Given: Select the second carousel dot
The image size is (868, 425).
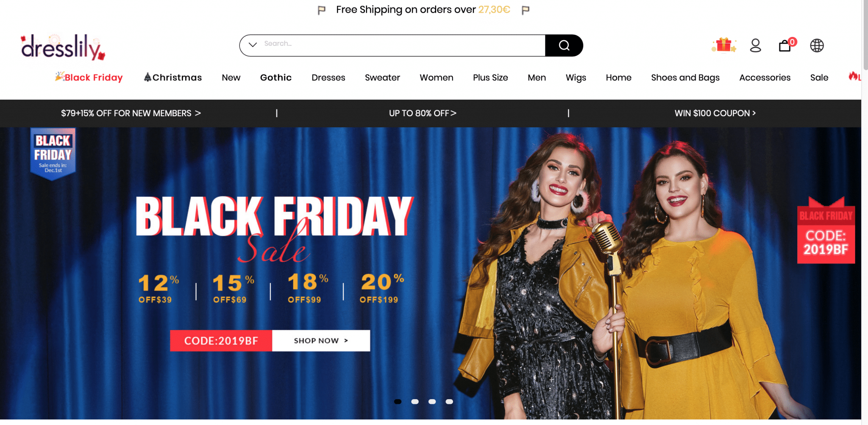Looking at the screenshot, I should coord(415,402).
